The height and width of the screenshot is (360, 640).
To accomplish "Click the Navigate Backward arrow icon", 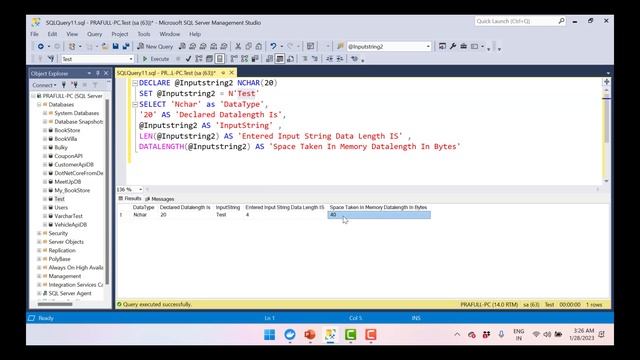I will click(40, 47).
